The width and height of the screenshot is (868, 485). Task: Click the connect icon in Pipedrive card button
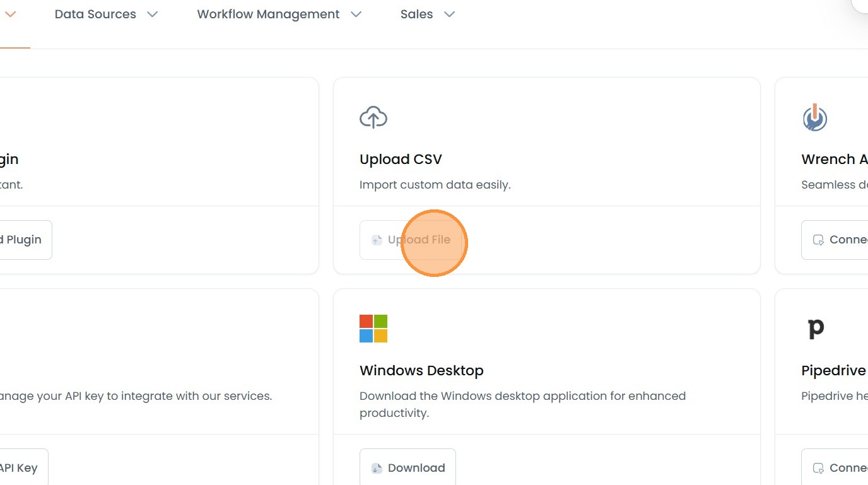tap(818, 468)
